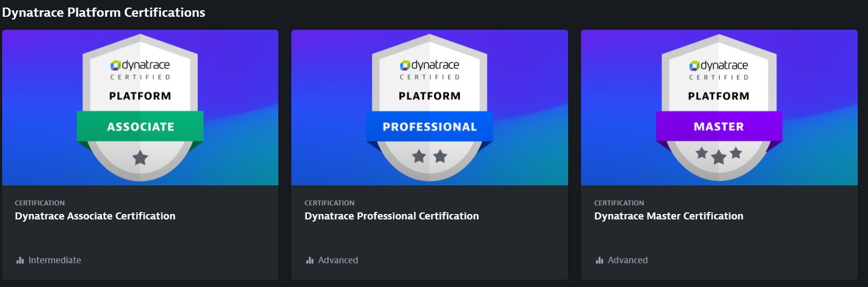Open the Dynatrace Professional Certification title link

pyautogui.click(x=391, y=216)
